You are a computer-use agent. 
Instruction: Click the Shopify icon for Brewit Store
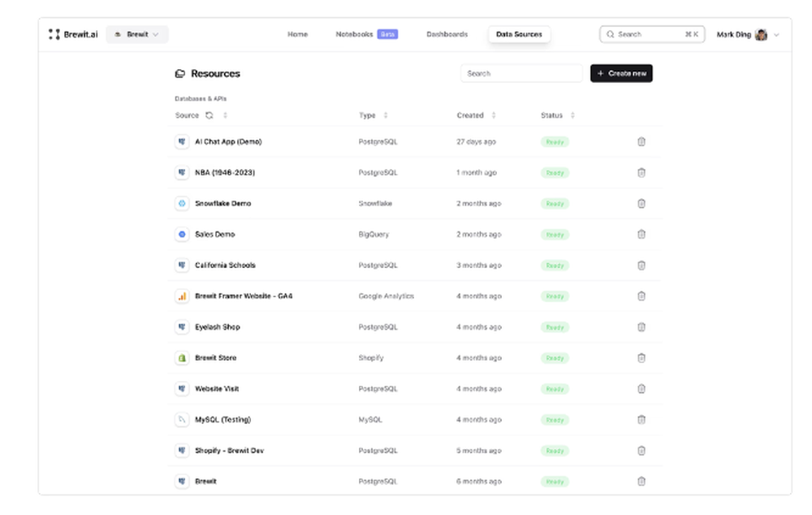(182, 358)
